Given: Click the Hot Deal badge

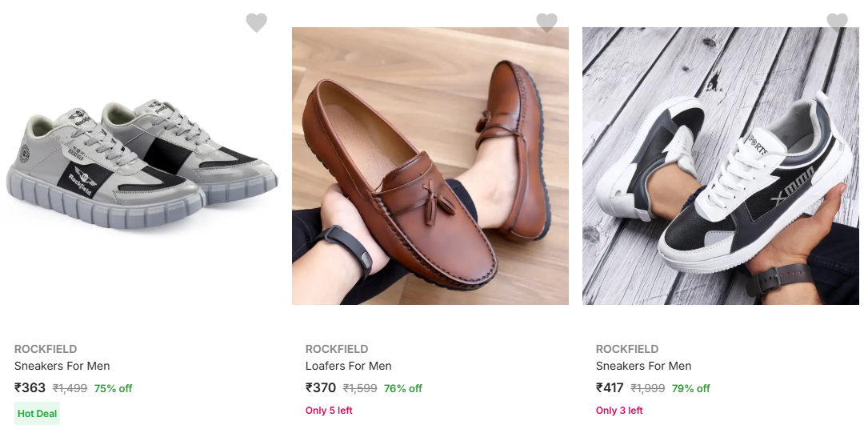Looking at the screenshot, I should click(x=38, y=414).
